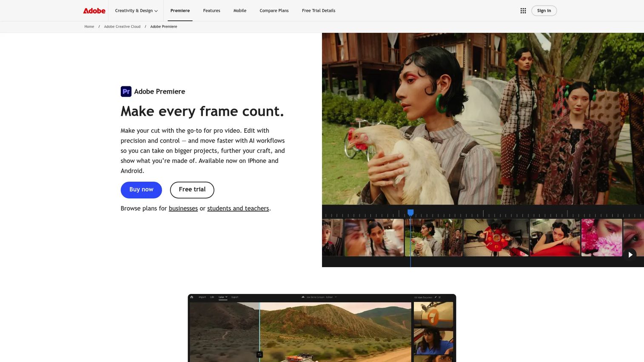Open Compare Plans in the navigation

(x=274, y=11)
